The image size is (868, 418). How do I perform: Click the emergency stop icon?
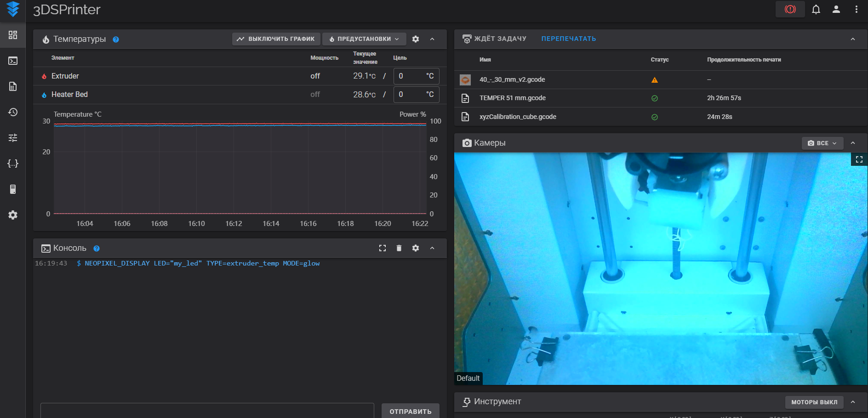pyautogui.click(x=790, y=9)
